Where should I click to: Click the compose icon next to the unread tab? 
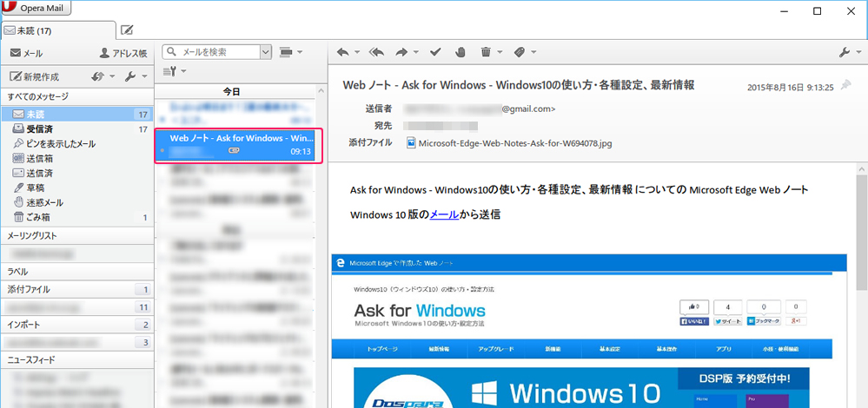127,30
